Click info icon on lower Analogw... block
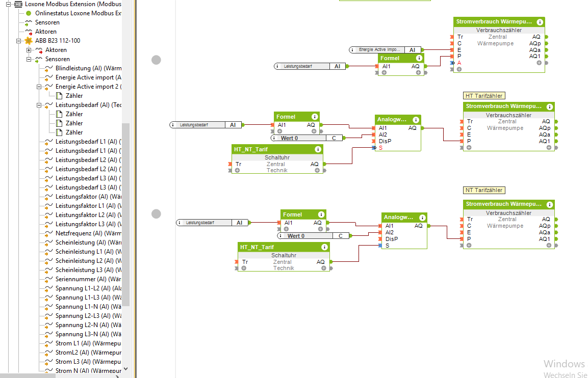The image size is (588, 378). pos(422,218)
